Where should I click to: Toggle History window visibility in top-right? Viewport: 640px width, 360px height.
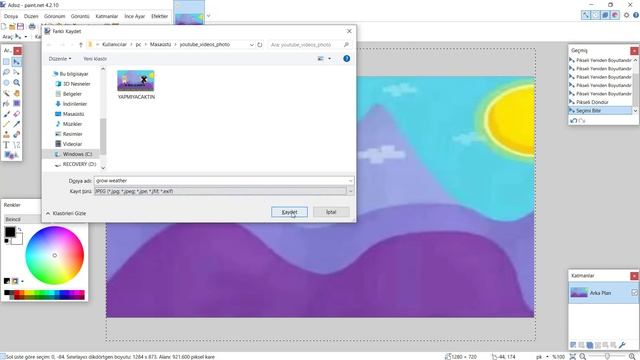point(596,15)
